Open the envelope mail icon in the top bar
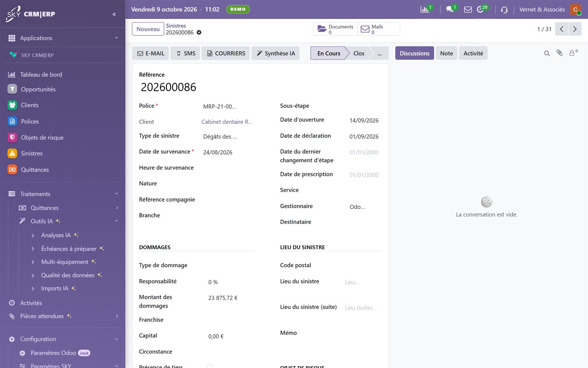The image size is (588, 368). [468, 10]
